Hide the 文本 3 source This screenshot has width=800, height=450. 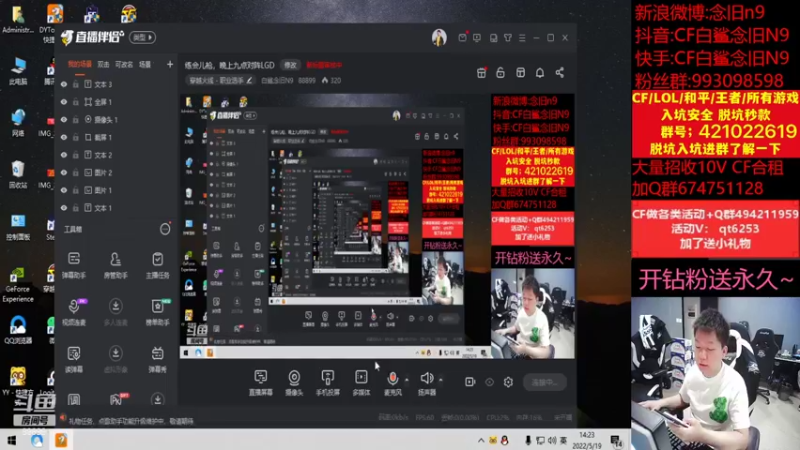click(64, 84)
